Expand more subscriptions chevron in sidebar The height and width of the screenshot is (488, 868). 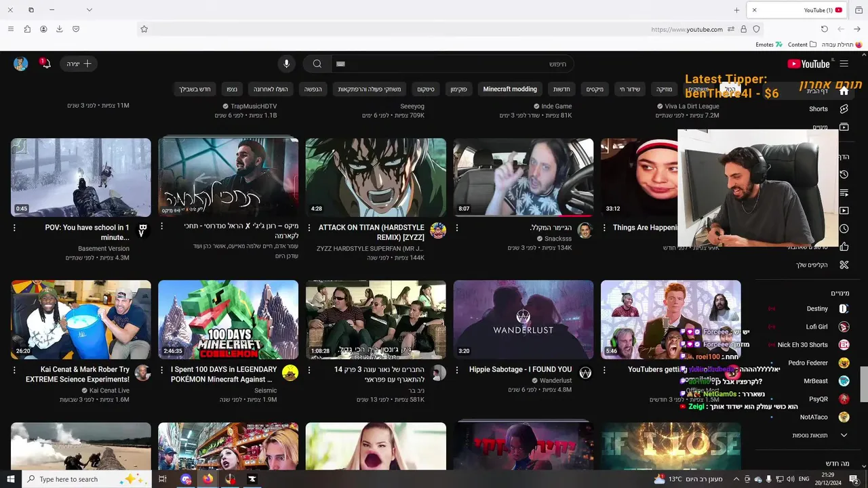point(844,435)
